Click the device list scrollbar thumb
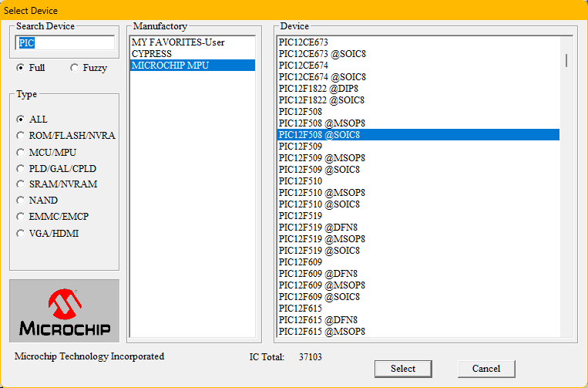Viewport: 588px width, 388px height. tap(566, 60)
